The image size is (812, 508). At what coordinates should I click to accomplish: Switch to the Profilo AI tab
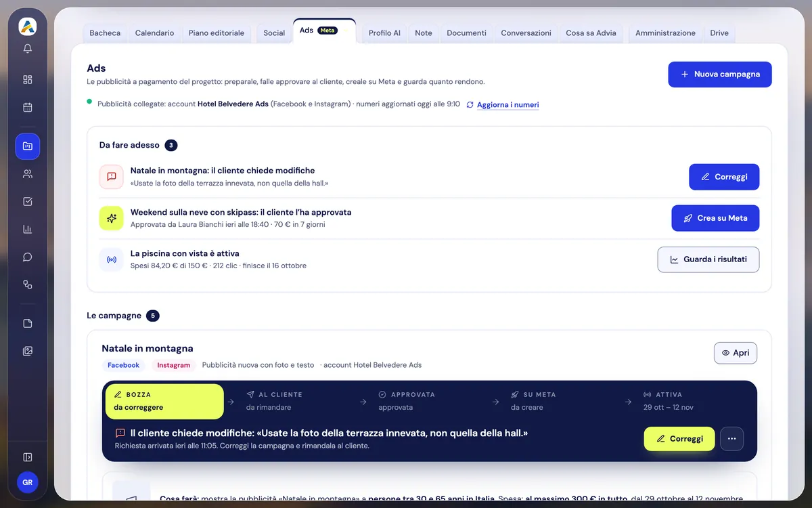click(x=384, y=33)
